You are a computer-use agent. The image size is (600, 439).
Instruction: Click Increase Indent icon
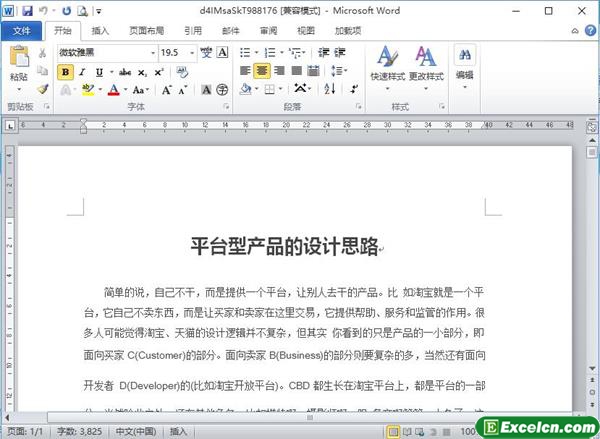point(340,52)
